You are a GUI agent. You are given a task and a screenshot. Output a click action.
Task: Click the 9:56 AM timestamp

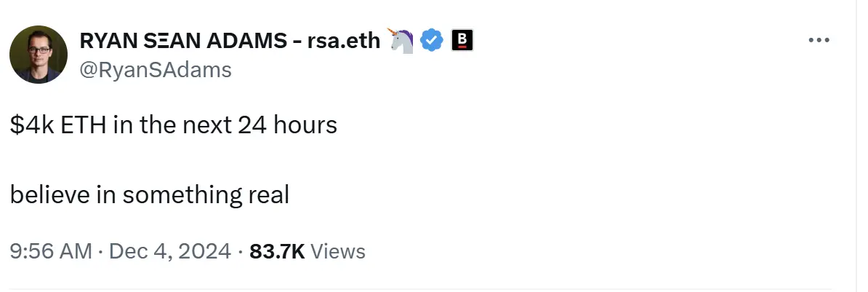(x=51, y=252)
